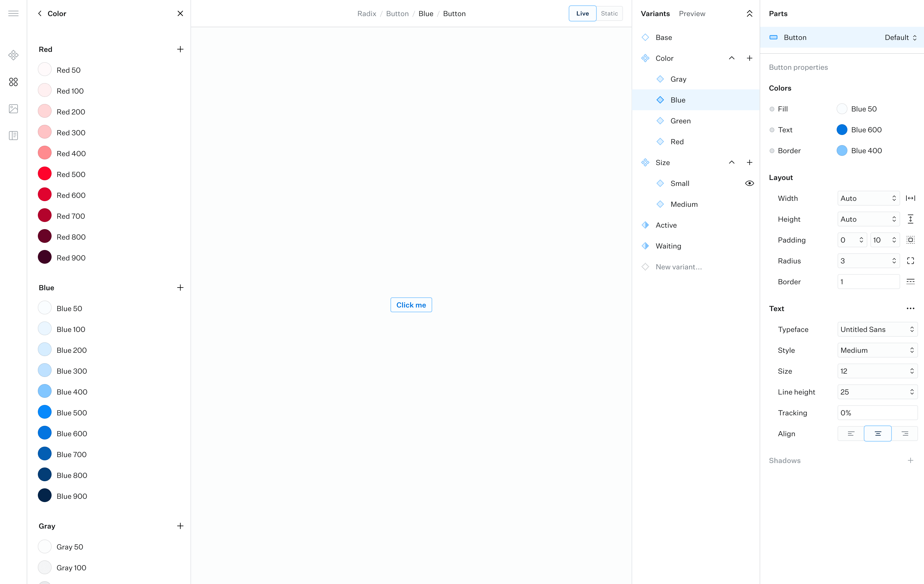Collapse the Color variant group chevron
The height and width of the screenshot is (584, 924).
[731, 58]
